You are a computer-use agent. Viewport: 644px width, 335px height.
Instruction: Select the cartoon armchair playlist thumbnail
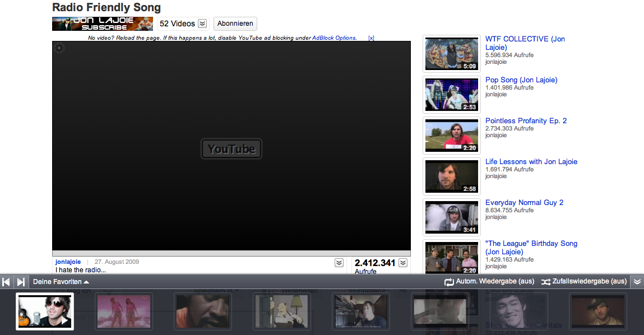pos(282,311)
